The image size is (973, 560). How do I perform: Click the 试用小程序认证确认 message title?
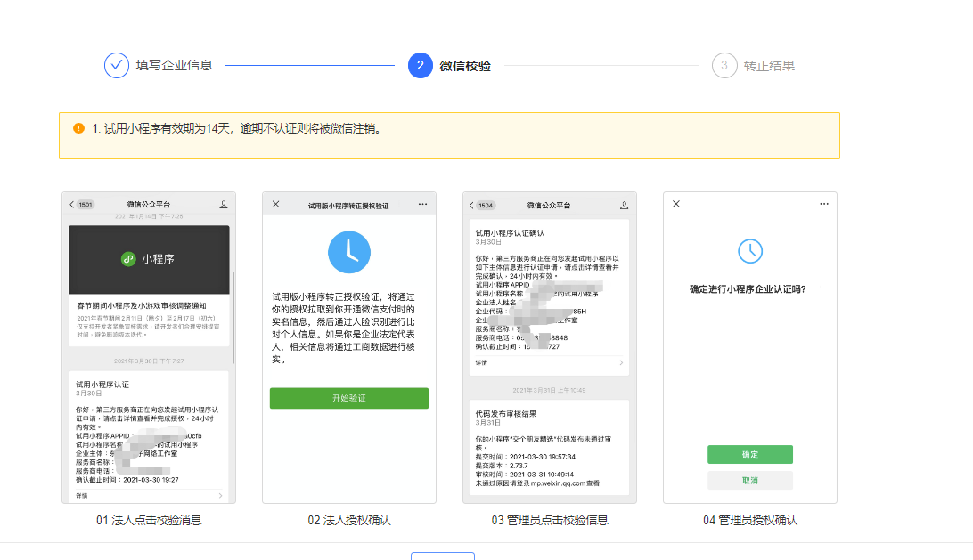tap(510, 233)
